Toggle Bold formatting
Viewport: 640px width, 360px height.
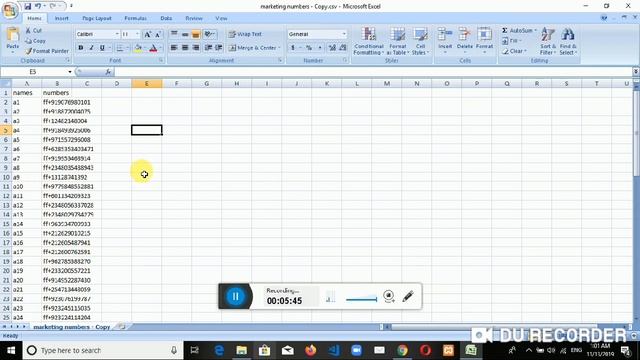tap(80, 48)
